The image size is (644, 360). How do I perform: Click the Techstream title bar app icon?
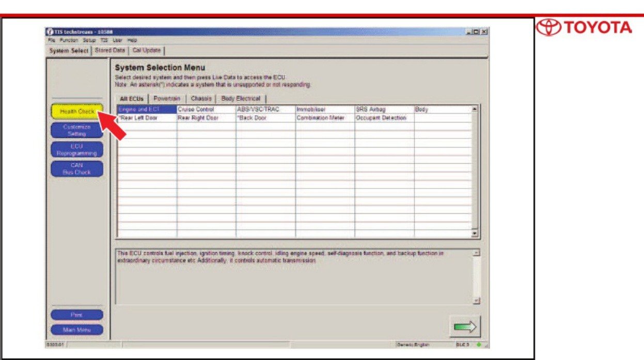click(x=51, y=32)
